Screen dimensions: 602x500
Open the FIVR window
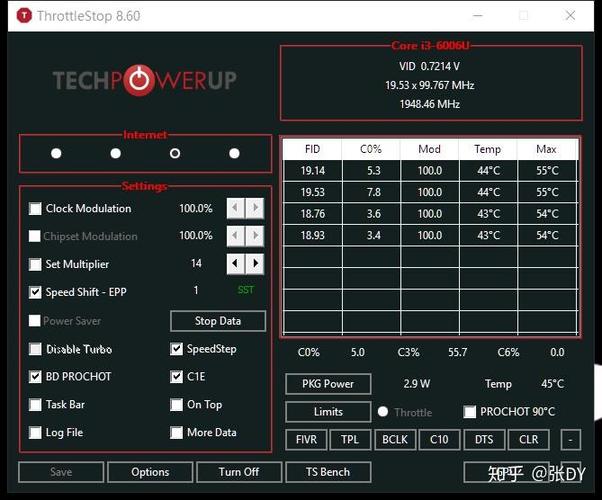[x=306, y=440]
